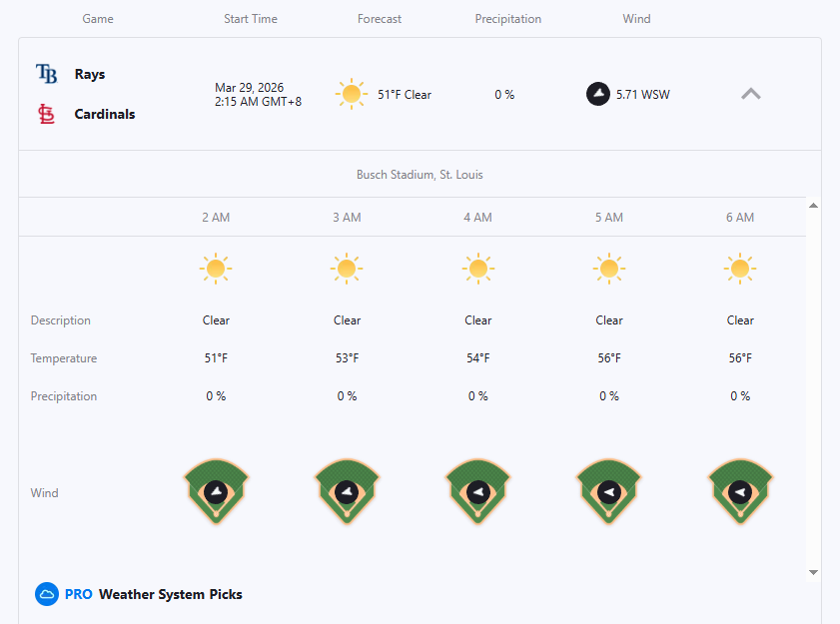Collapse the Rays vs Cardinals game details

pos(751,94)
